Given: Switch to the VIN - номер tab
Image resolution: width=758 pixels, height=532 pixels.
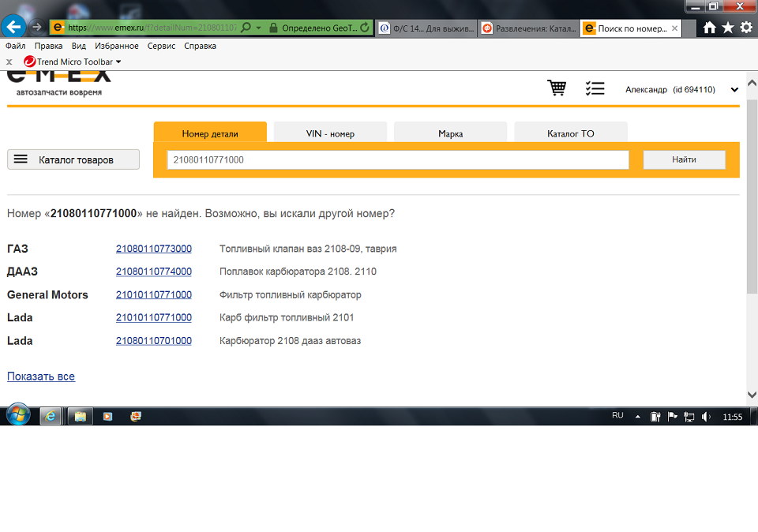Looking at the screenshot, I should (x=330, y=133).
